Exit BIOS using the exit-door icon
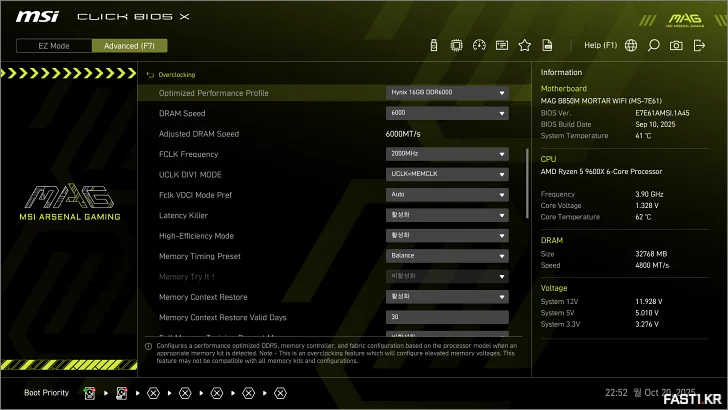Image resolution: width=728 pixels, height=410 pixels. pyautogui.click(x=699, y=45)
